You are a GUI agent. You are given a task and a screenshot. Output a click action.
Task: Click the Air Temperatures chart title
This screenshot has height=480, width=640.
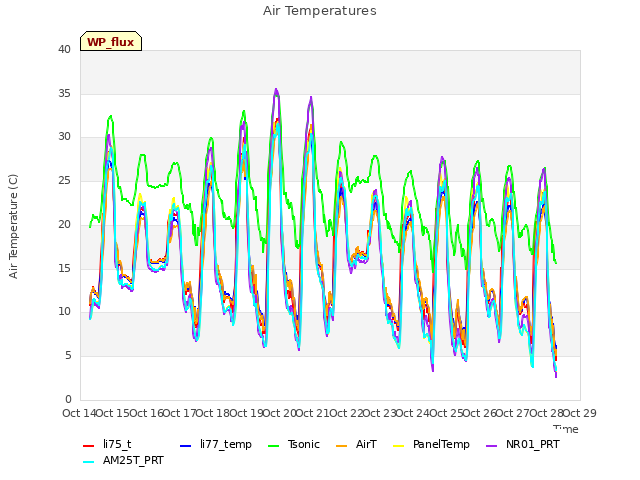tap(320, 11)
